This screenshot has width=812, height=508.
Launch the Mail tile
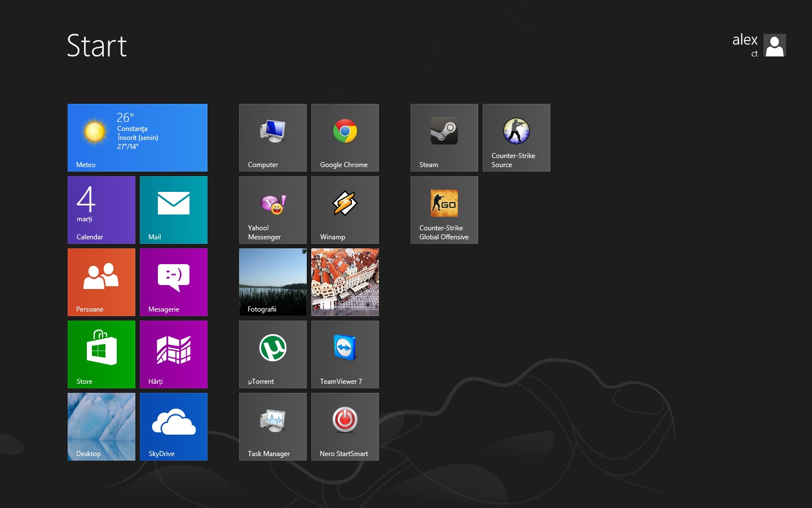174,210
